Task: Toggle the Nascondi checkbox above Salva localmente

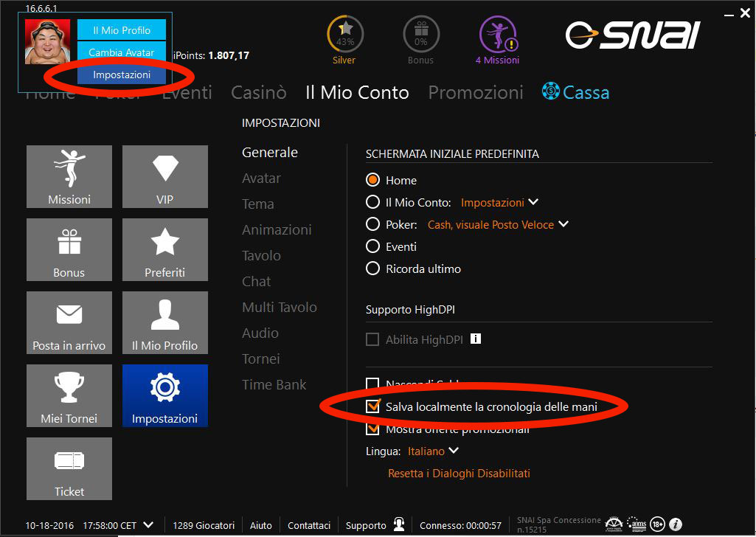Action: click(372, 384)
